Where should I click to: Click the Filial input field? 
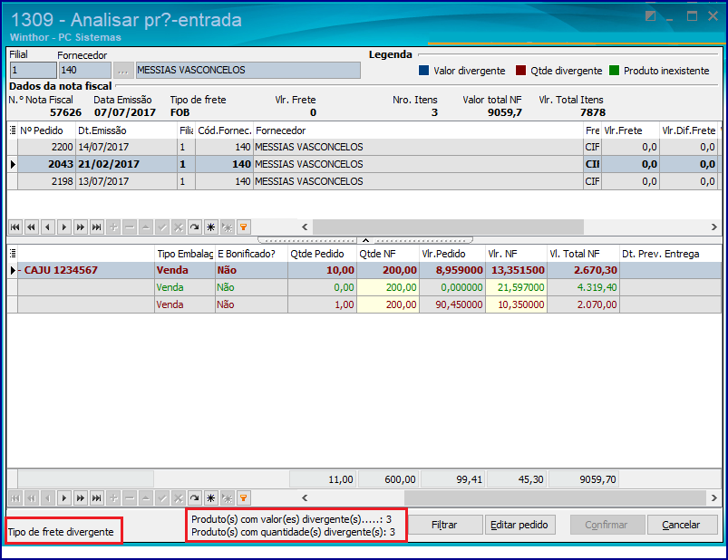34,70
